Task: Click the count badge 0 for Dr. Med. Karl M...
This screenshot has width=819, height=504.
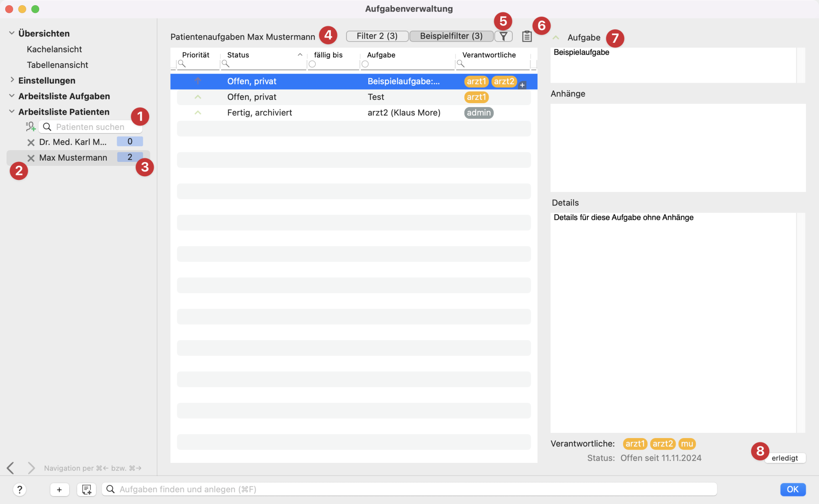Action: pyautogui.click(x=130, y=141)
